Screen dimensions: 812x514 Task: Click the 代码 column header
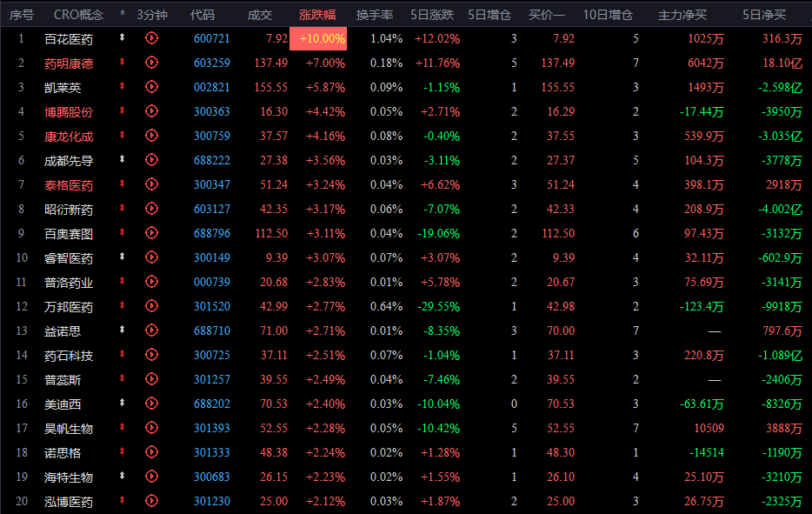pyautogui.click(x=202, y=15)
